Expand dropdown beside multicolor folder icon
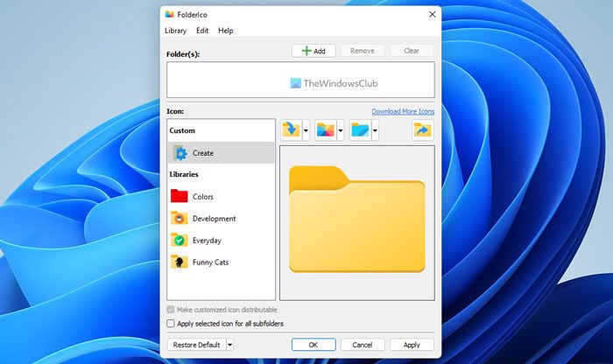 (x=340, y=130)
